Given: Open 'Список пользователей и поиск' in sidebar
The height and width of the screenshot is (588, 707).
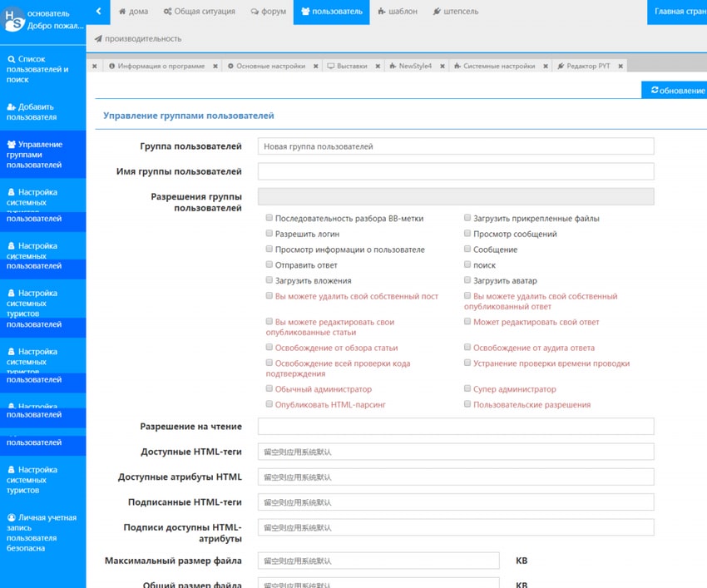Looking at the screenshot, I should [42, 69].
